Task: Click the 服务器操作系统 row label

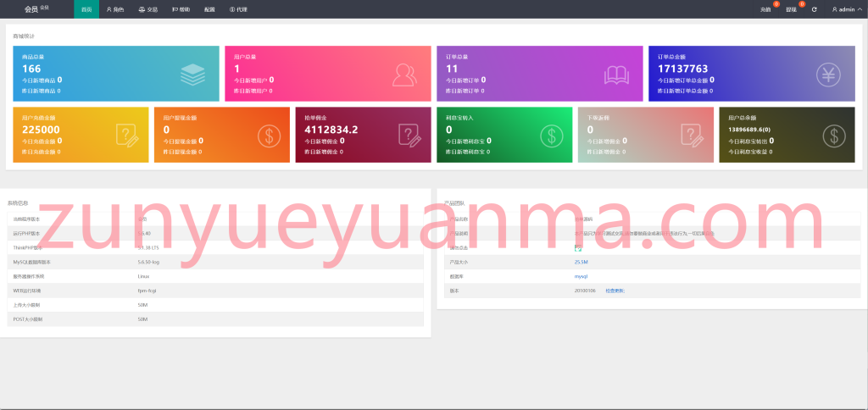Action: (x=28, y=276)
